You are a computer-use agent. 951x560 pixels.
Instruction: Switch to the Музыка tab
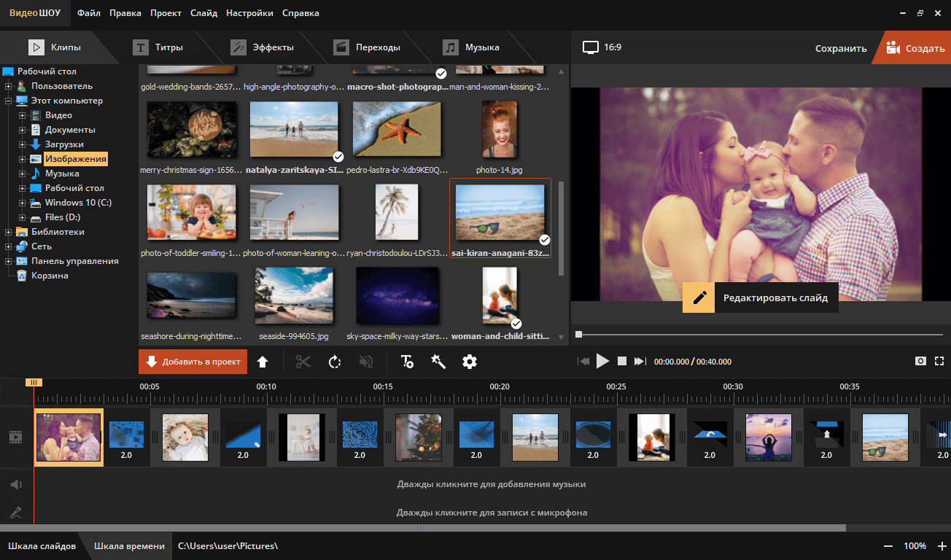[472, 47]
